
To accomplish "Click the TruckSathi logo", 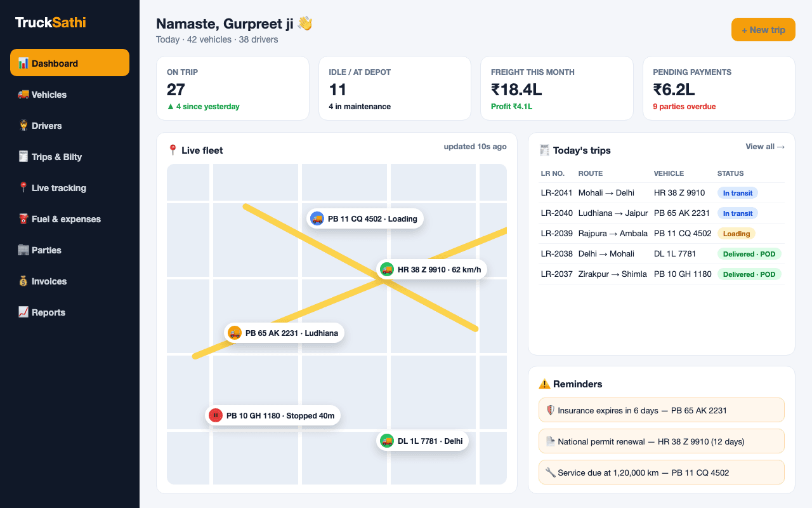I will (x=51, y=23).
